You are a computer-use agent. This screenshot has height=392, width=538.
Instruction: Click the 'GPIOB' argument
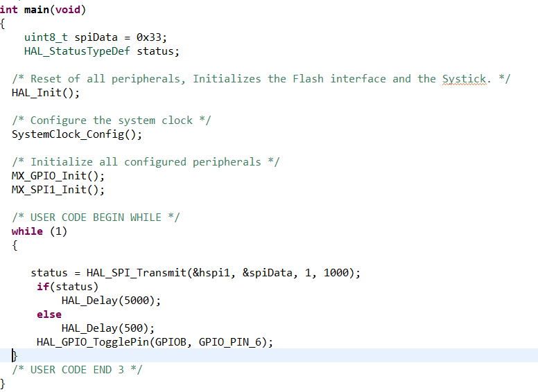171,342
